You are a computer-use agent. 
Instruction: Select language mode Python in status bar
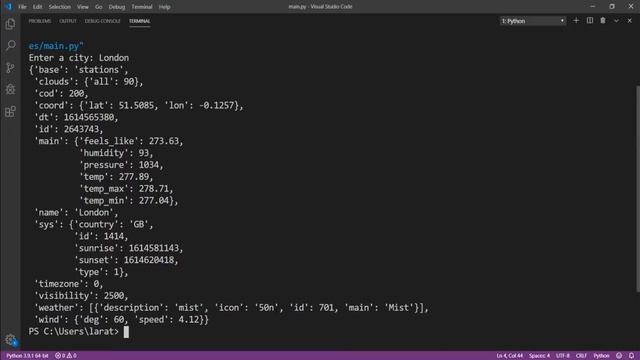(601, 356)
